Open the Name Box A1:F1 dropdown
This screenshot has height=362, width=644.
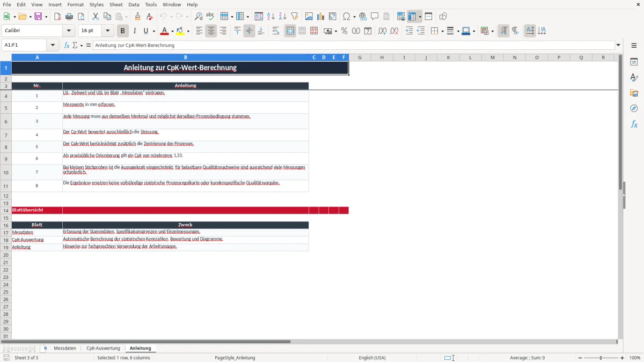(x=53, y=45)
